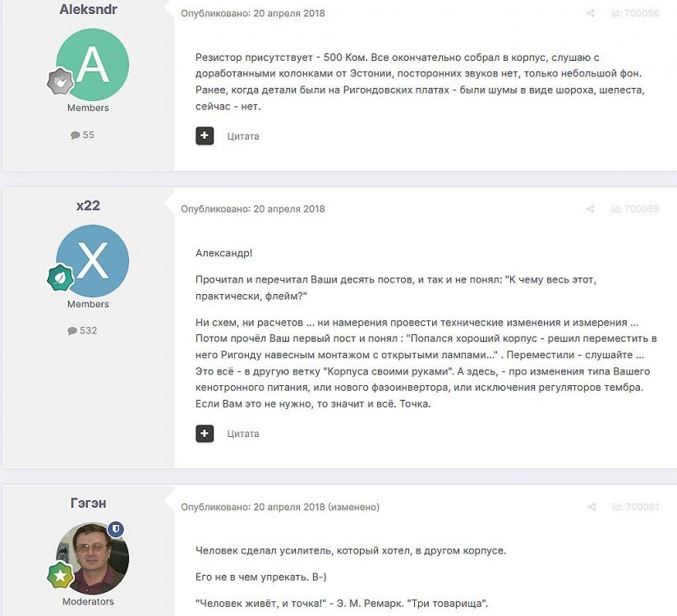The image size is (677, 616).
Task: Click the moderator shield badge on Гэгэн's avatar
Action: (116, 528)
